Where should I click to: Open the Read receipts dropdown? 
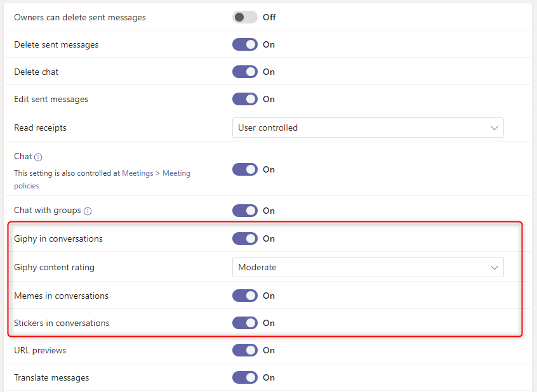point(368,127)
